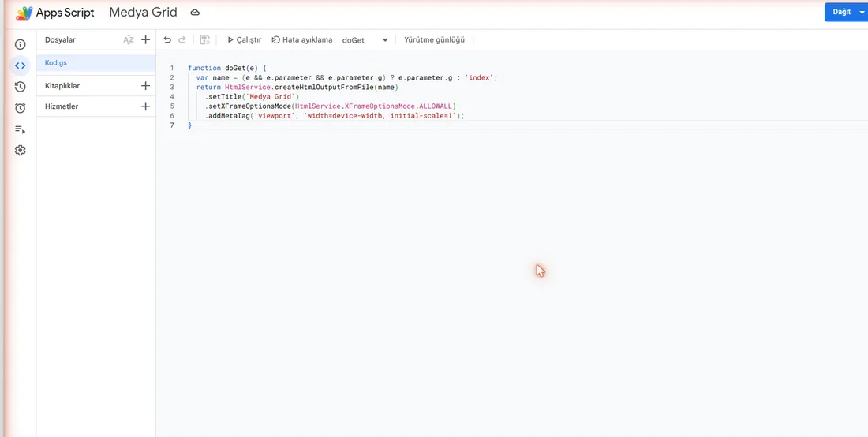Screen dimensions: 868x437
Task: Open the Yürütme günlüğü execution log
Action: tap(434, 39)
